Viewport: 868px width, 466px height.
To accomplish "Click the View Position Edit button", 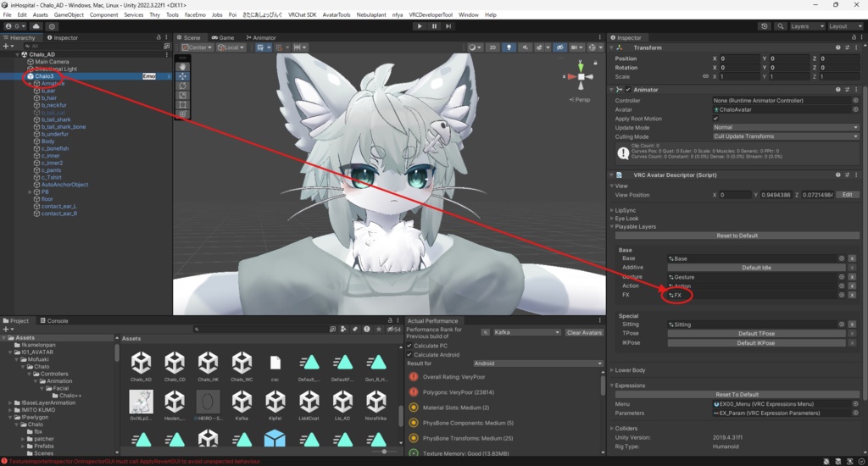I will tap(847, 195).
